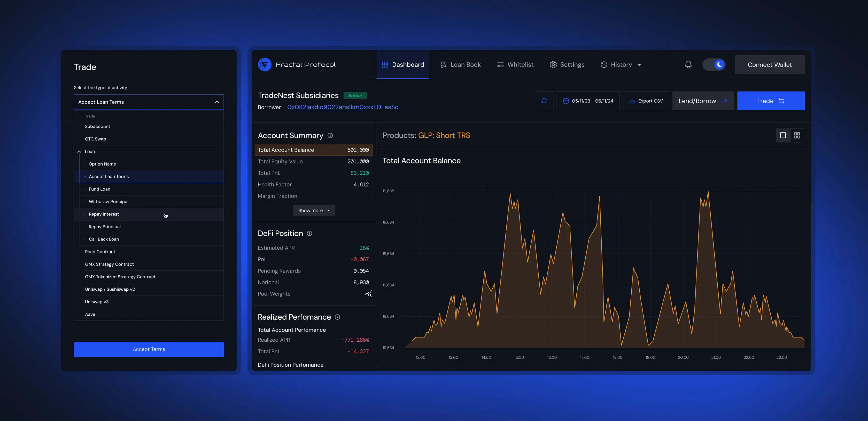The height and width of the screenshot is (421, 868).
Task: Select the Total Equity Value row
Action: click(x=314, y=161)
